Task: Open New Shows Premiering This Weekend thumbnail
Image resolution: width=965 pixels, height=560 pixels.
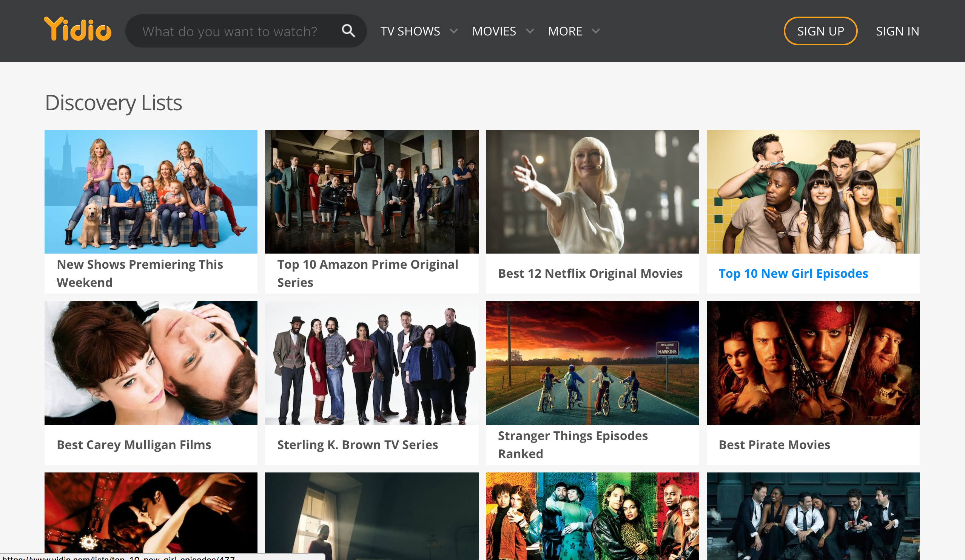Action: pos(151,191)
